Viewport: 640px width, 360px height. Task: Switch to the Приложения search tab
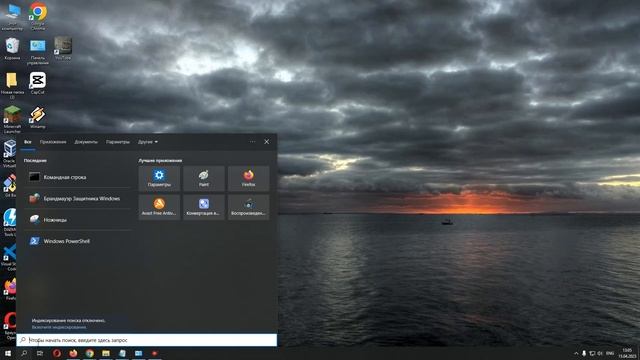[53, 142]
